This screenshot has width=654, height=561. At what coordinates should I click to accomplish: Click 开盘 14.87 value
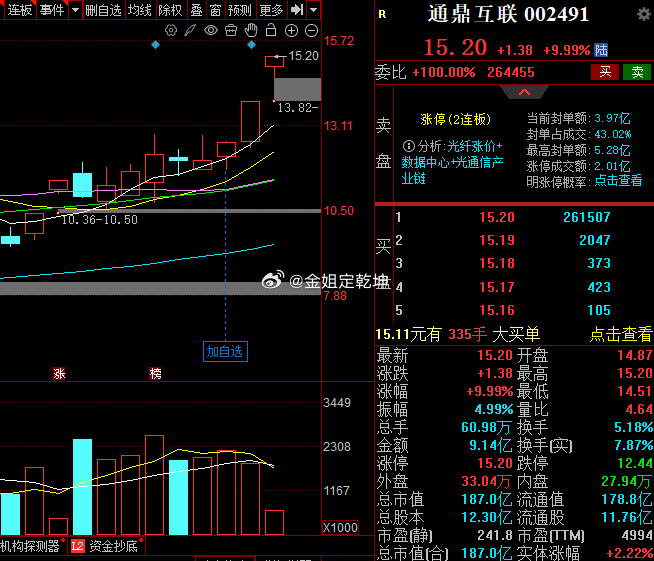[x=635, y=355]
